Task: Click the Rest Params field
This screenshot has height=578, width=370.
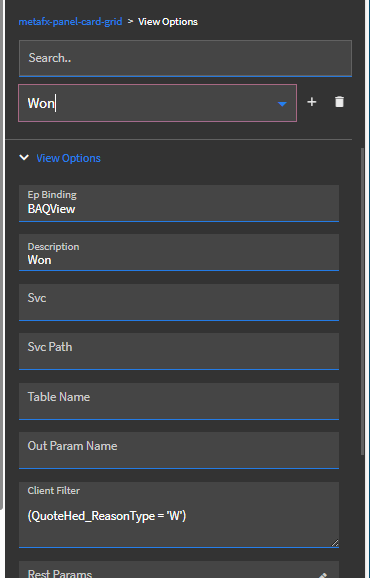Action: [x=179, y=570]
